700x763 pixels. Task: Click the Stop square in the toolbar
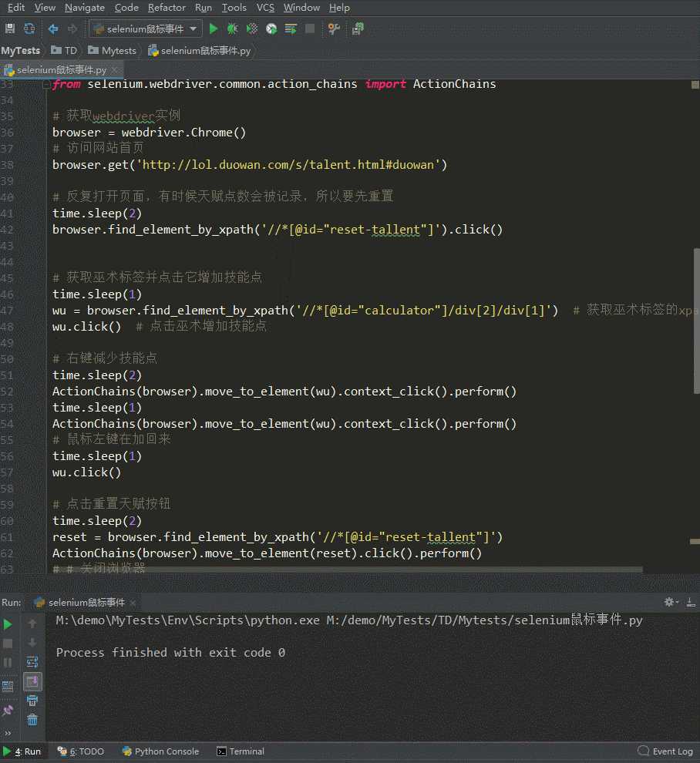point(310,29)
